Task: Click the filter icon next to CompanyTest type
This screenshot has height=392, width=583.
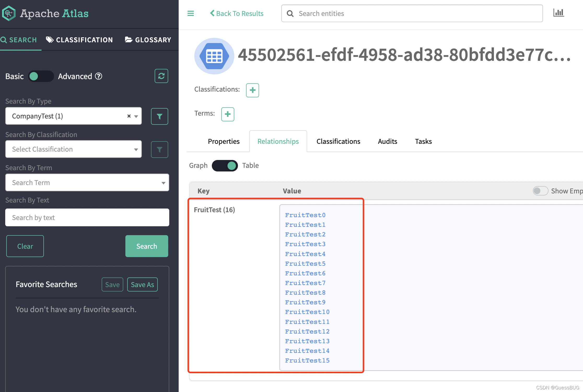Action: point(160,116)
